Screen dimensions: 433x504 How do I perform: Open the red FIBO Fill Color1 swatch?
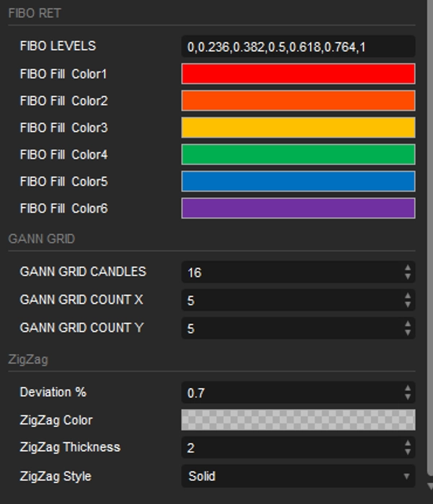click(x=297, y=74)
